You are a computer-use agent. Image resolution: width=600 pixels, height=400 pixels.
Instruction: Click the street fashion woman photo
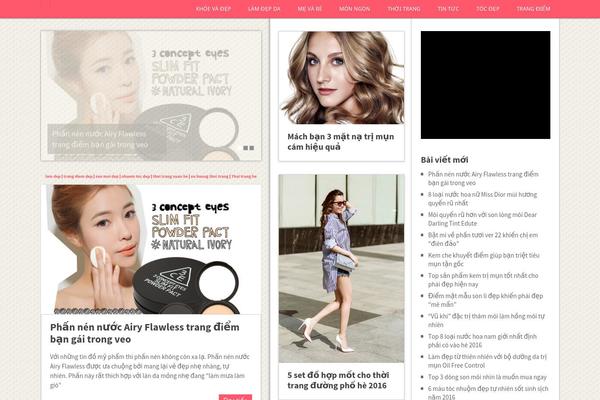[341, 268]
